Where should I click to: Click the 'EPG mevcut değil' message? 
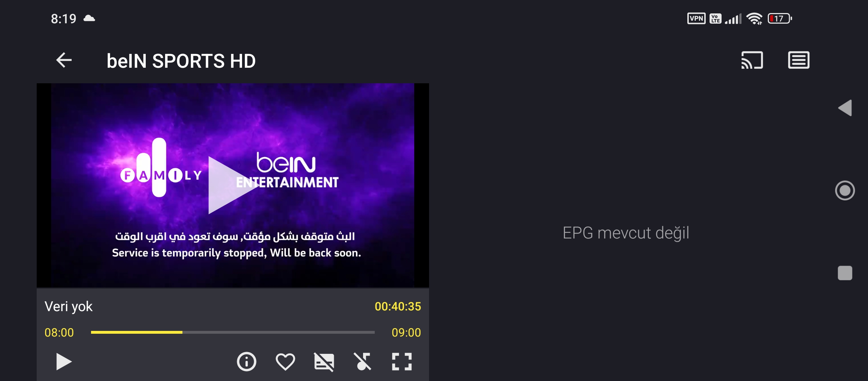tap(626, 233)
